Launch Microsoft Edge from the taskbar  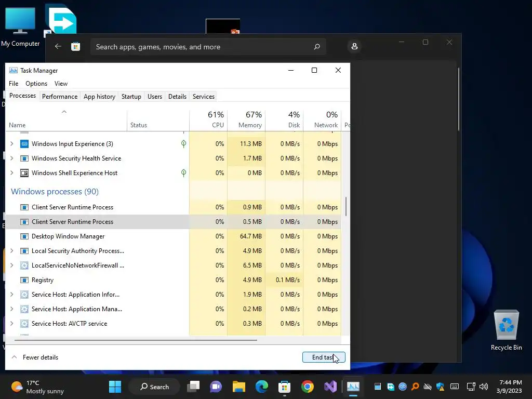click(262, 387)
